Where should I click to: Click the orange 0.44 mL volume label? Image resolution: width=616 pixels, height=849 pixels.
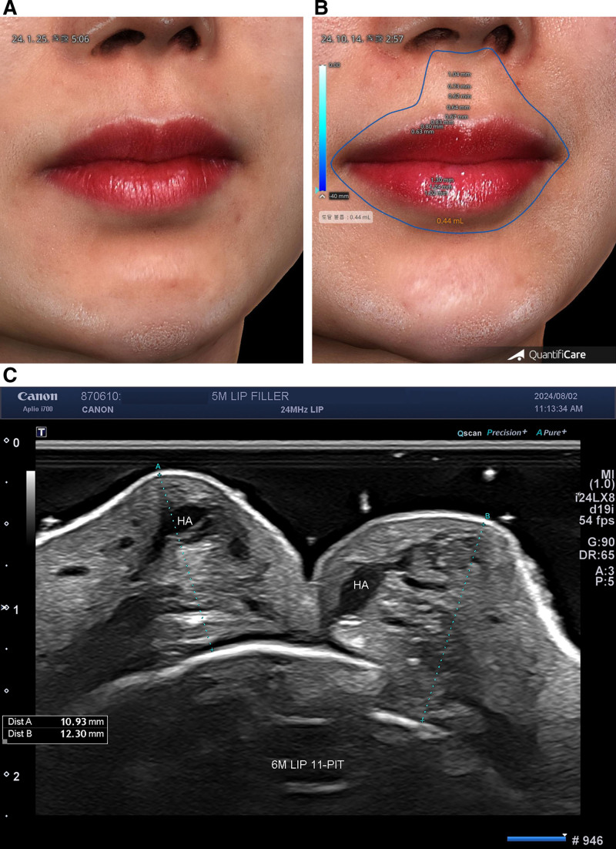[450, 221]
